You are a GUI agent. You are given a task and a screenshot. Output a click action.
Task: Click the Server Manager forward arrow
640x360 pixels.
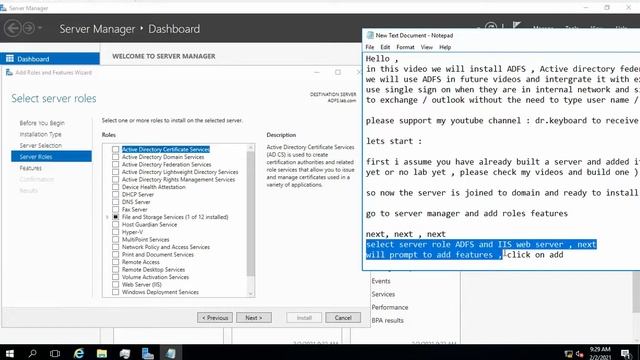click(29, 29)
